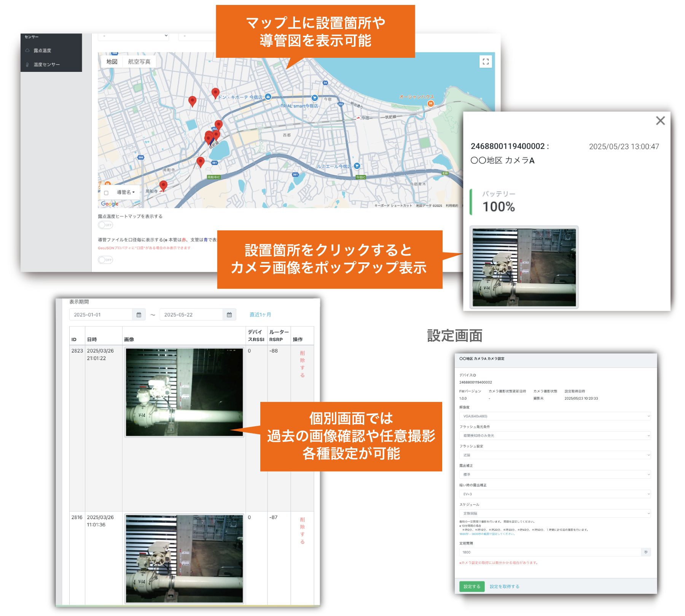Click the 露点温度 sidebar icon item
685x616 pixels.
point(42,51)
